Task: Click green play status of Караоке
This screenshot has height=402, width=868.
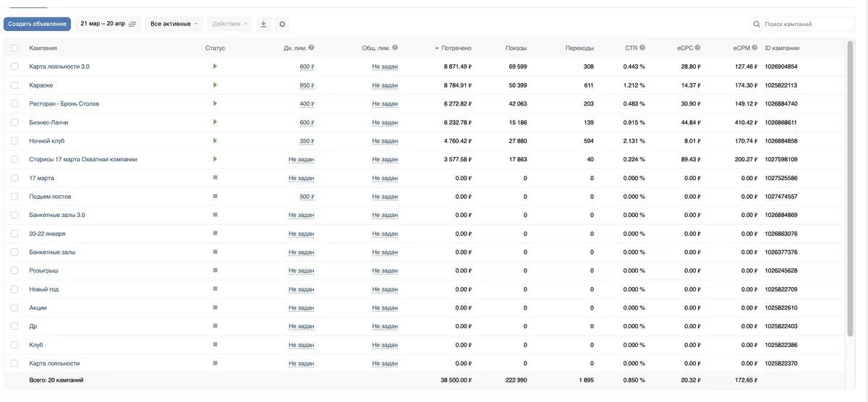Action: tap(215, 85)
